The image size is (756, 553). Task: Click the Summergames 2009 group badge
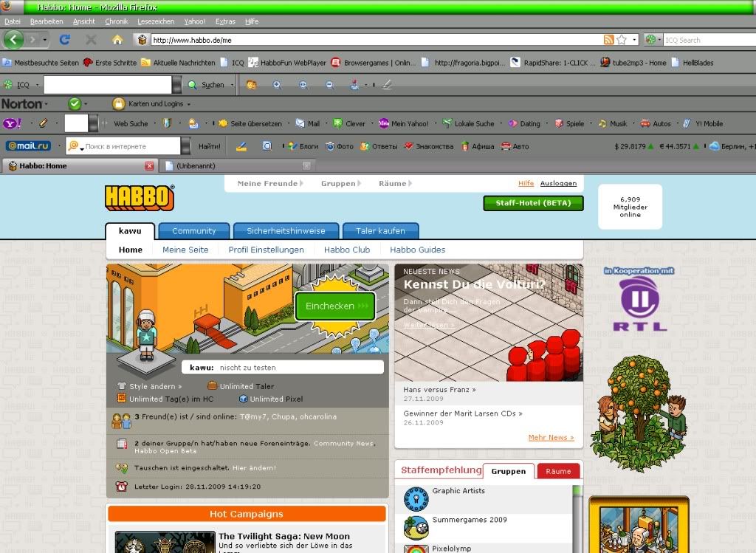(x=416, y=527)
